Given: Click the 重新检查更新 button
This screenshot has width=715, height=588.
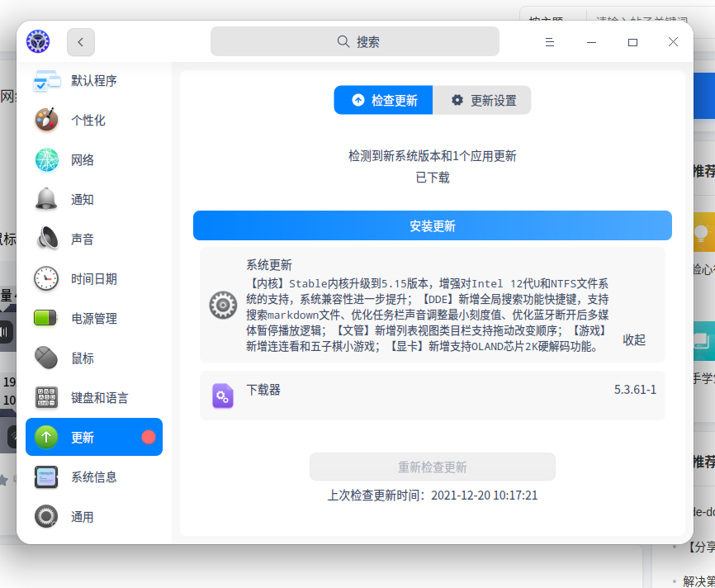Looking at the screenshot, I should tap(432, 467).
